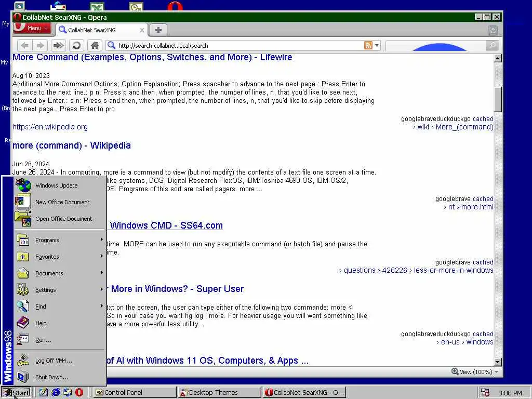Viewport: 532px width, 399px height.
Task: Open the Opera Menu button
Action: [x=32, y=28]
